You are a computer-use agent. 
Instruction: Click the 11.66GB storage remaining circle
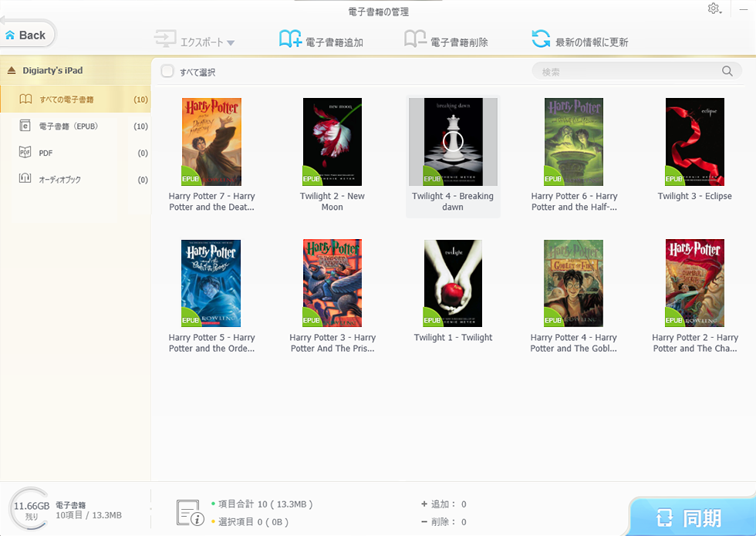[x=31, y=510]
